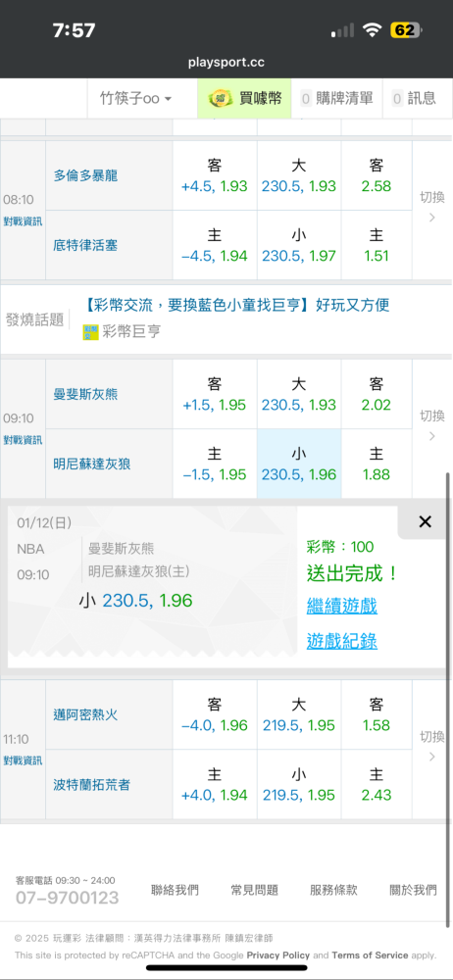
Task: Click the 曼斐斯灰熊 team name
Action: tap(85, 394)
